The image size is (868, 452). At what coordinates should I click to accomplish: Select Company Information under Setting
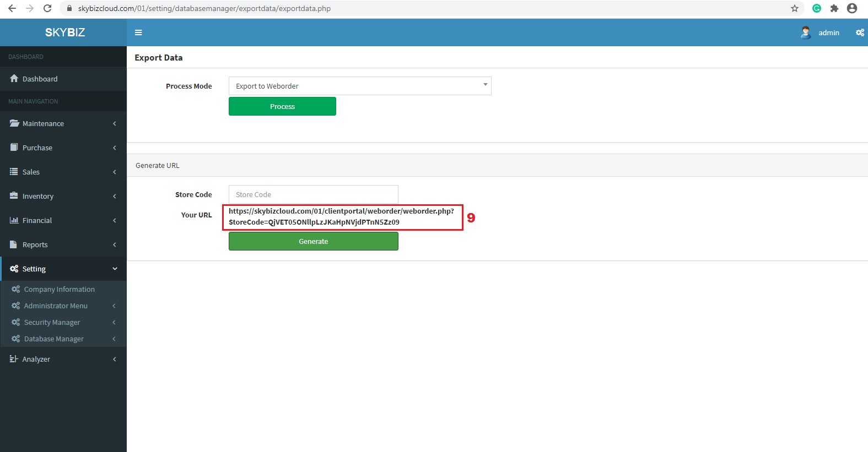[59, 289]
